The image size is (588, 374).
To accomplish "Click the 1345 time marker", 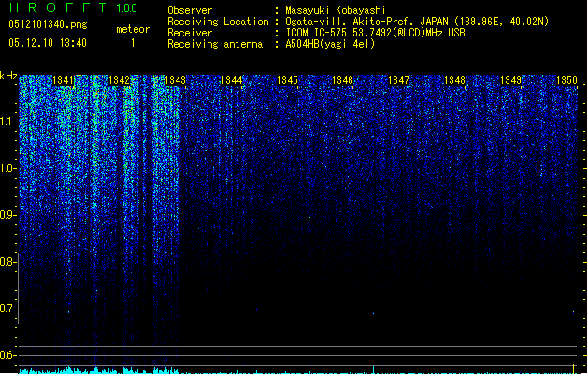I will tap(287, 80).
